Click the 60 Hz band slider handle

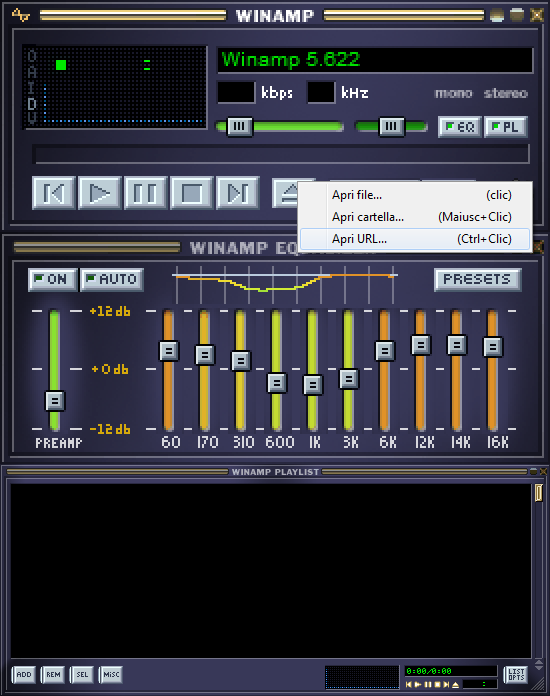pyautogui.click(x=169, y=351)
